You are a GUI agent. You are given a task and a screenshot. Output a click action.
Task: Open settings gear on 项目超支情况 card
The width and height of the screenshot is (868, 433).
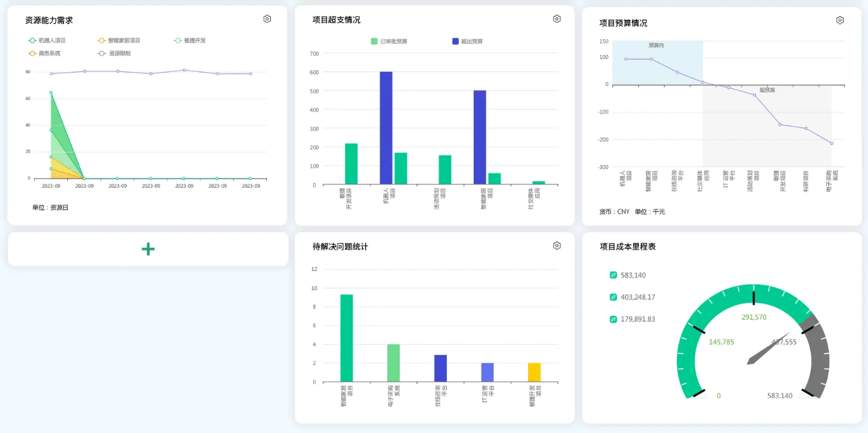[x=556, y=19]
